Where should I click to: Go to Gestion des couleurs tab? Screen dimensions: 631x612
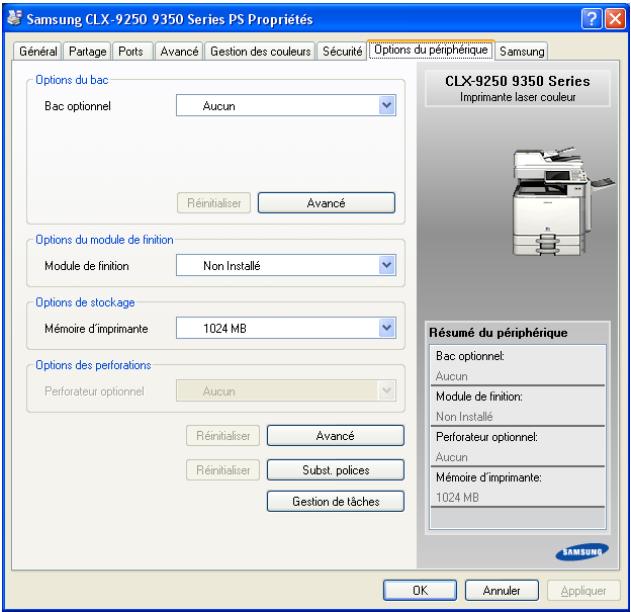point(260,52)
